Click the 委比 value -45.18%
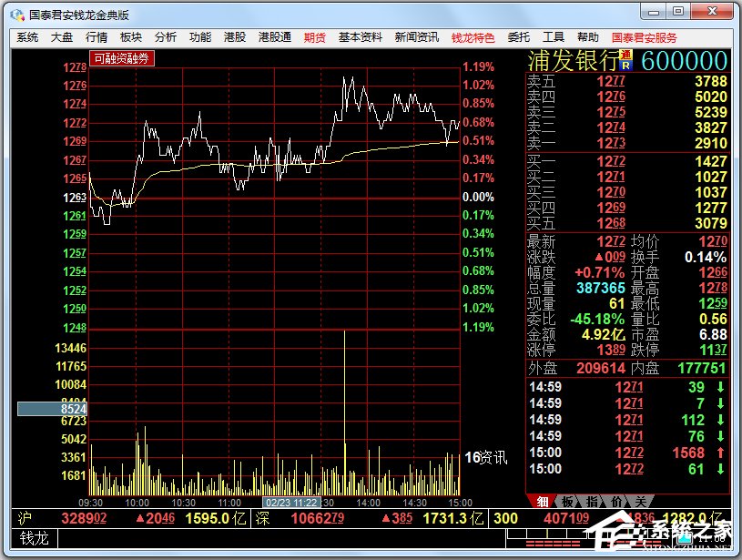The height and width of the screenshot is (560, 742). click(x=597, y=319)
